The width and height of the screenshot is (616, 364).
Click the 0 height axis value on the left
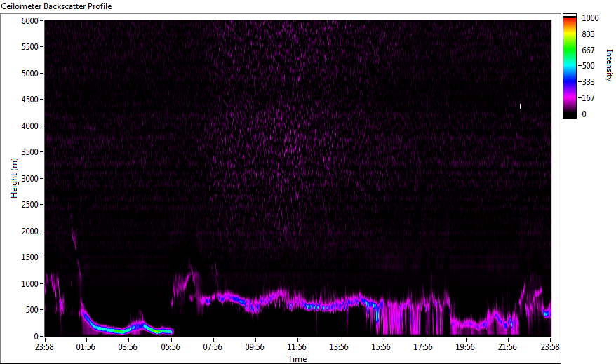tap(36, 337)
